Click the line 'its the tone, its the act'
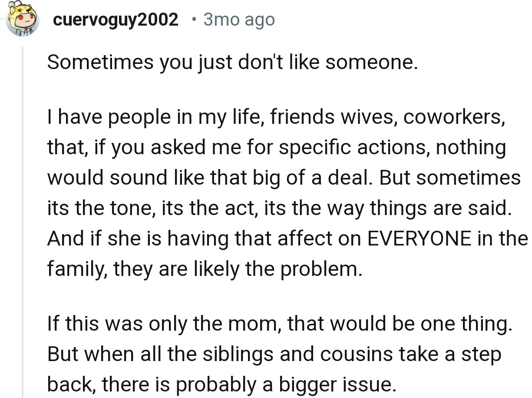The height and width of the screenshot is (398, 532). point(278,209)
